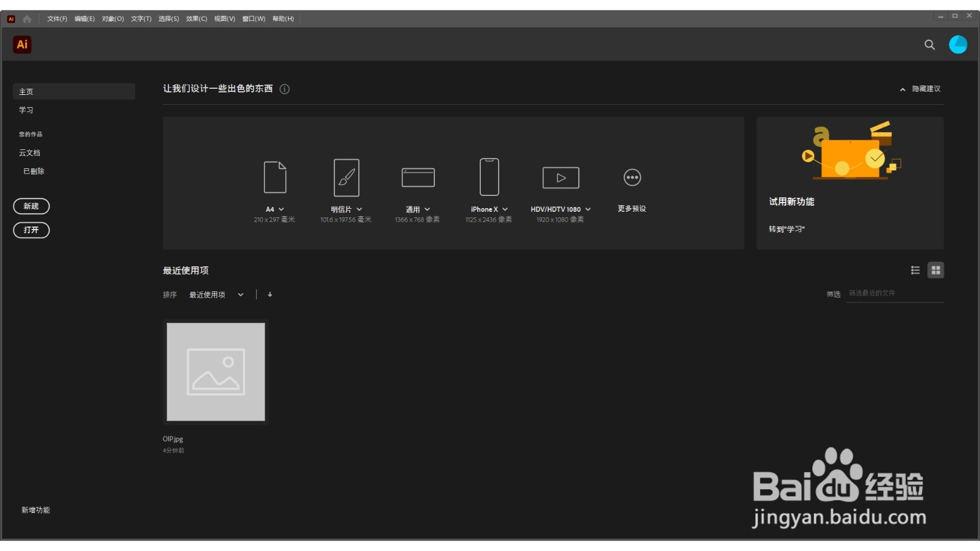
Task: Click the 转到"学习" link
Action: tap(787, 229)
